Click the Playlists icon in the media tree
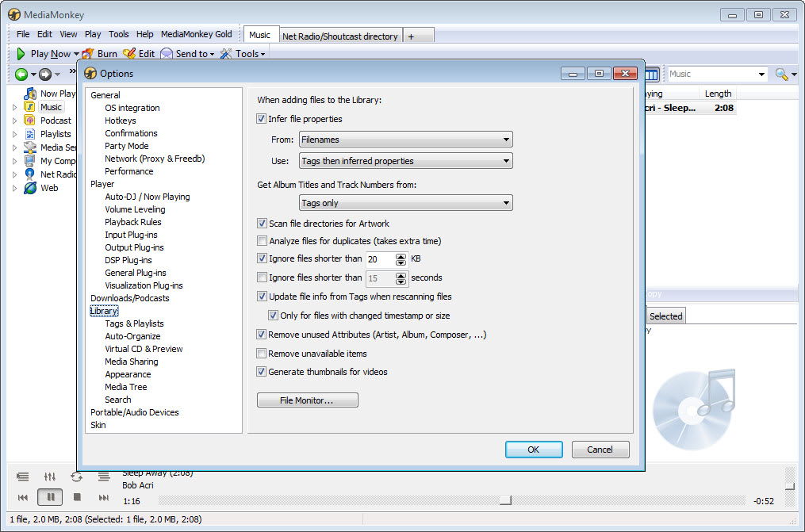 [x=30, y=134]
